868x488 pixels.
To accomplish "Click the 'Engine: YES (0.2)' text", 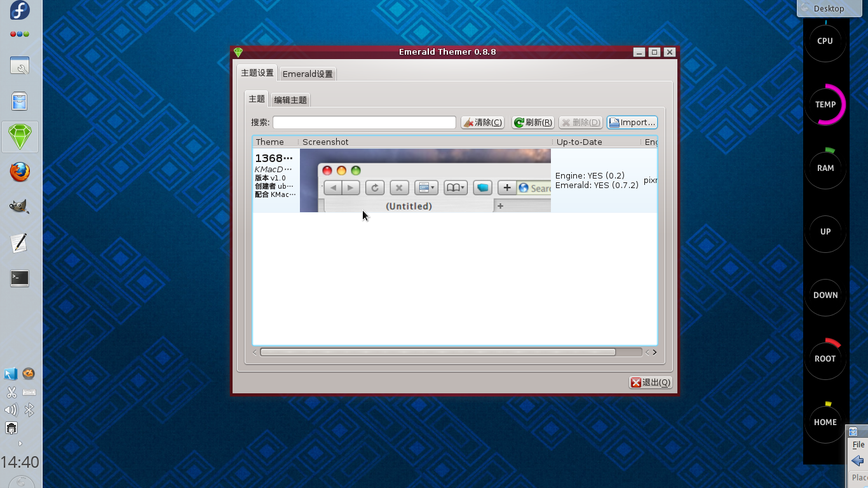I will pos(590,175).
